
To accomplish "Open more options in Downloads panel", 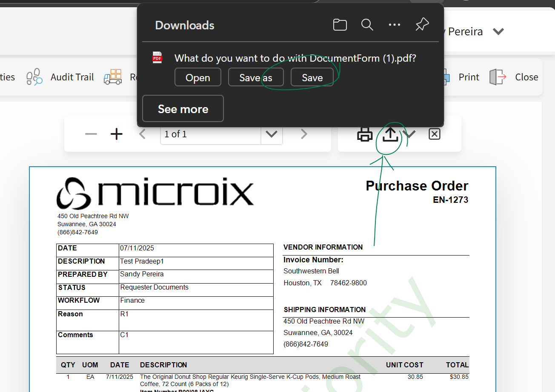I will click(395, 25).
